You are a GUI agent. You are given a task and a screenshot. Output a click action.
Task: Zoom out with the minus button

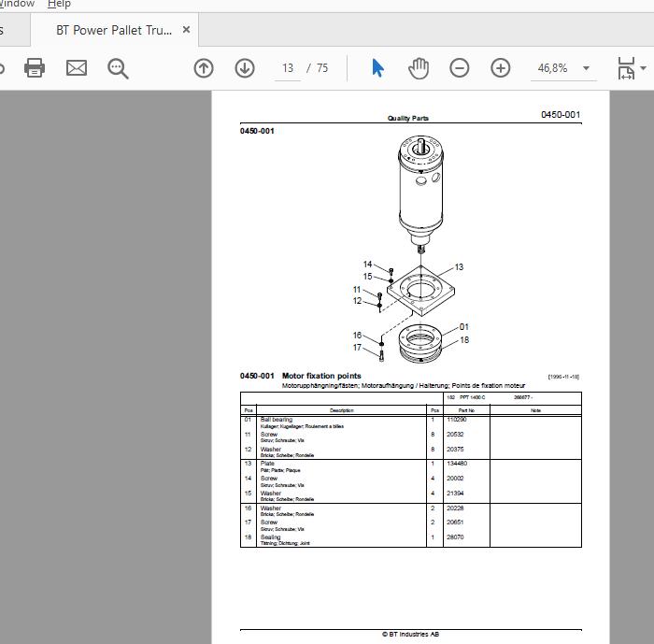pos(460,68)
